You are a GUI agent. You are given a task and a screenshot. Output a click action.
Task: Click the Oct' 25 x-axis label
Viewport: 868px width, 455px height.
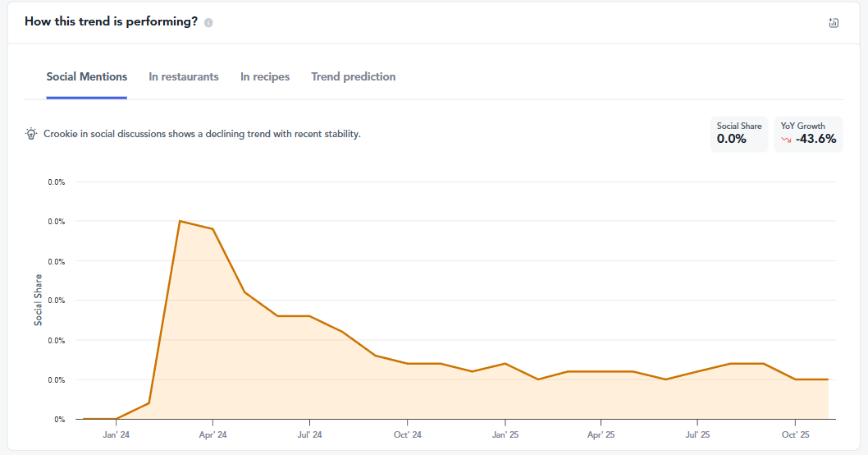[x=795, y=434]
